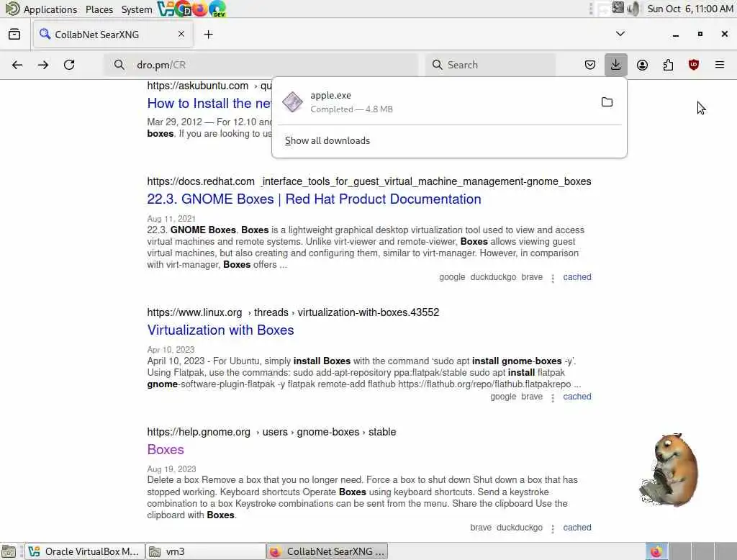Launch the Chrome icon with D badge

click(x=183, y=9)
